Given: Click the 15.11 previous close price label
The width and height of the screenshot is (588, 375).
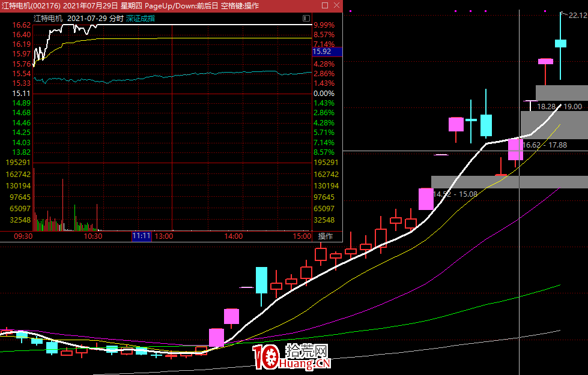Looking at the screenshot, I should tap(22, 94).
